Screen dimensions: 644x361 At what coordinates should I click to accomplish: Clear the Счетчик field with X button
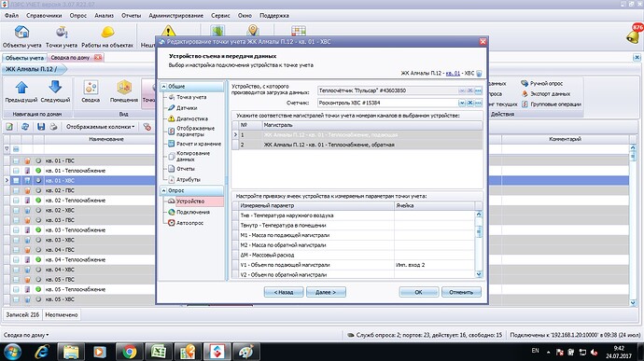coord(470,103)
